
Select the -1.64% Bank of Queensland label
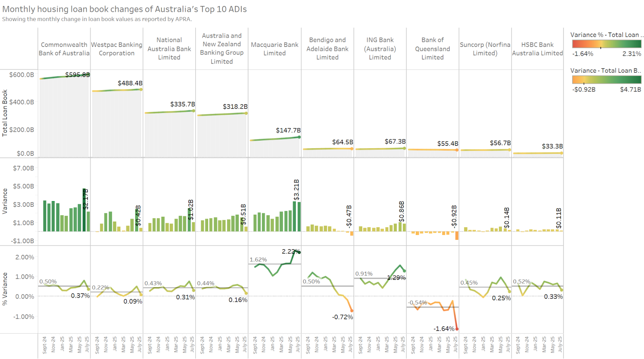(x=444, y=329)
